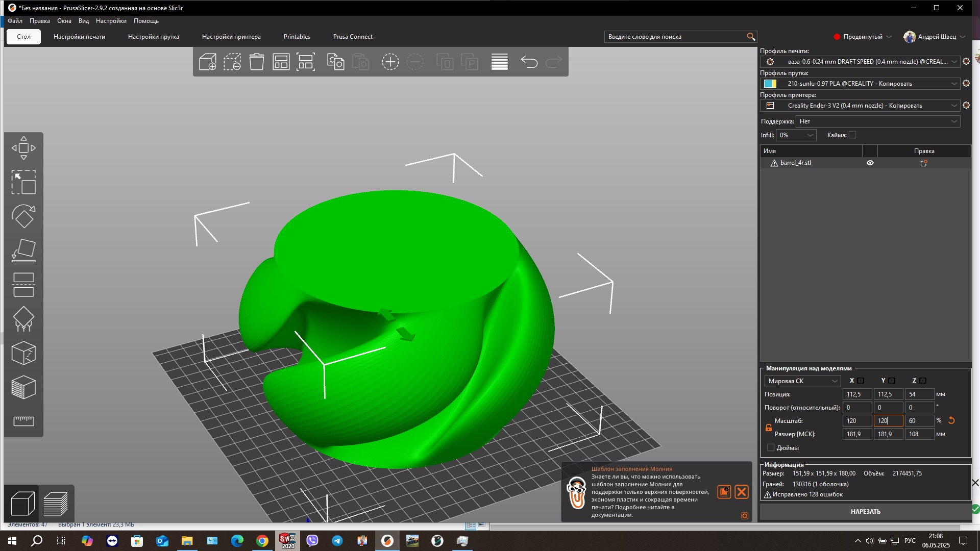The width and height of the screenshot is (980, 551).
Task: Click the Arrange objects toolbar icon
Action: point(281,62)
